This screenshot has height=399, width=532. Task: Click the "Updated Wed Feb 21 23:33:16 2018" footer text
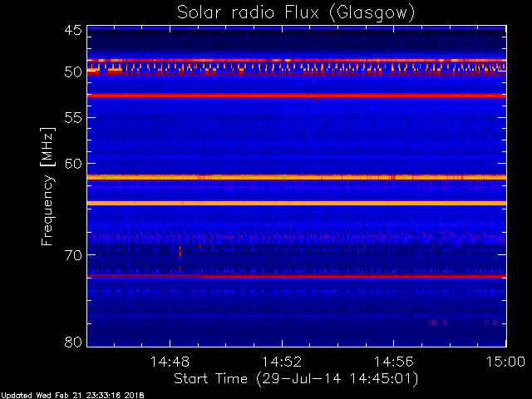point(72,396)
